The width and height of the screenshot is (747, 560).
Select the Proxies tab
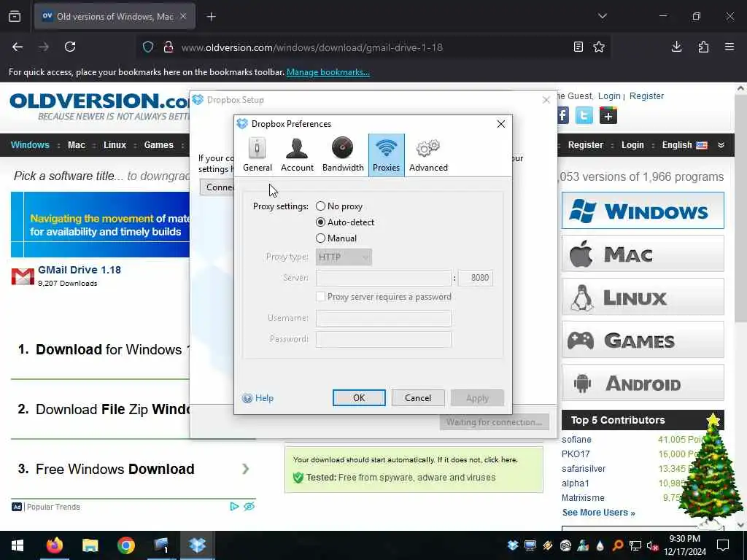coord(387,155)
